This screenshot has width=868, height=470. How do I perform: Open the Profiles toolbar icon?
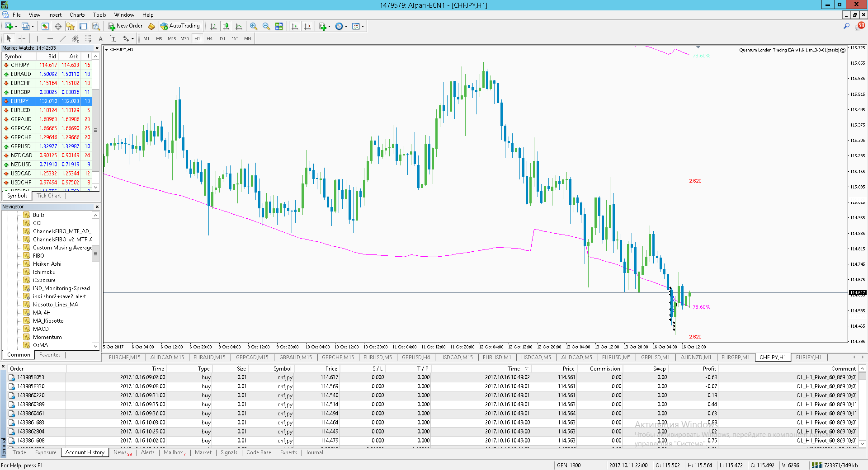click(x=26, y=26)
